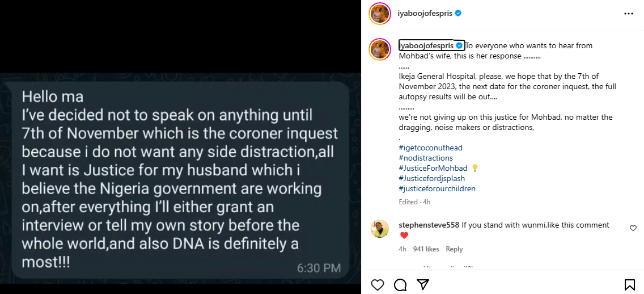This screenshot has width=644, height=294.
Task: Open the caption author's avatar story ring
Action: [x=380, y=49]
